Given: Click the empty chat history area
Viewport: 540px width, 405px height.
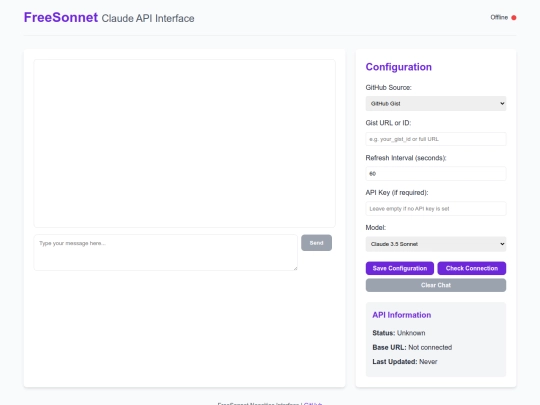Looking at the screenshot, I should click(185, 143).
